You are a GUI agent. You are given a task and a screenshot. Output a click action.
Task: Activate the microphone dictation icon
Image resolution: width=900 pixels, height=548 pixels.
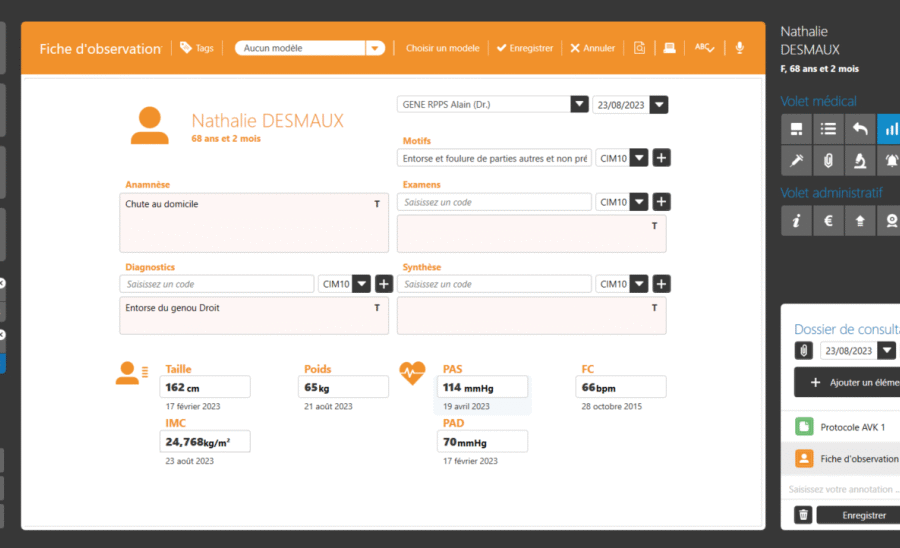739,48
